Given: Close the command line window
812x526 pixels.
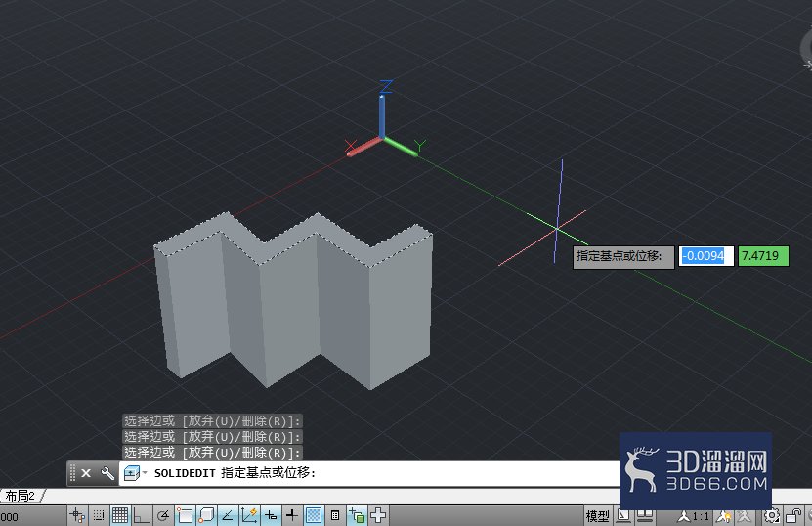Looking at the screenshot, I should tap(86, 473).
